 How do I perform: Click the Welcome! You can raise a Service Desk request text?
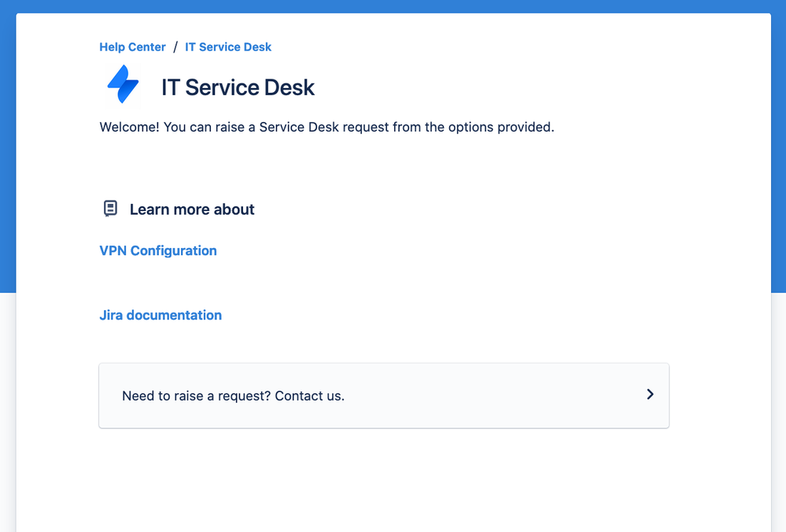(x=327, y=127)
